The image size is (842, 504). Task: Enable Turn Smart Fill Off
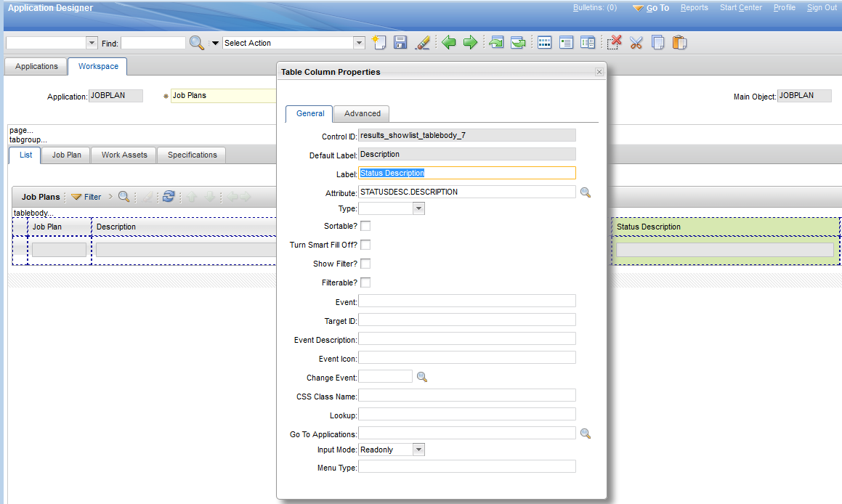click(365, 245)
